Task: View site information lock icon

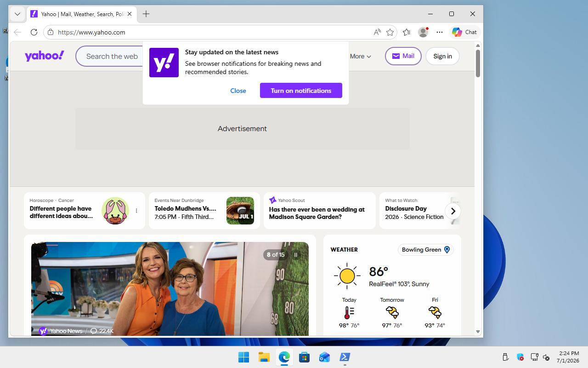Action: 51,32
